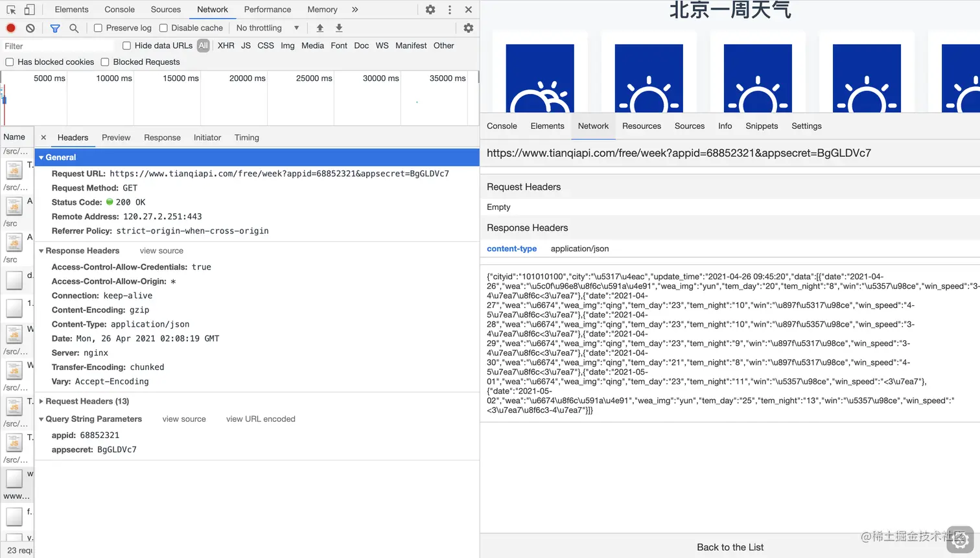Screen dimensions: 980x558
Task: Check the Blocked Requests checkbox
Action: coord(105,62)
